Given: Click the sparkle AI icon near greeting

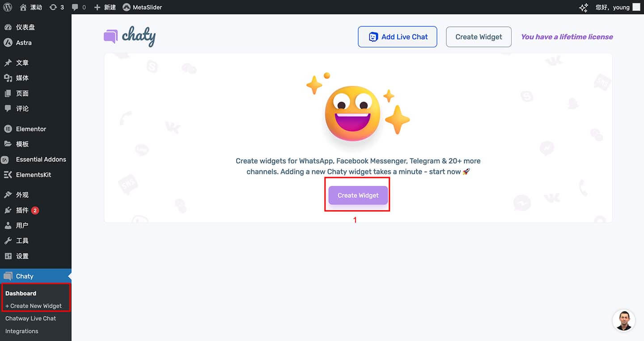Looking at the screenshot, I should tap(584, 8).
